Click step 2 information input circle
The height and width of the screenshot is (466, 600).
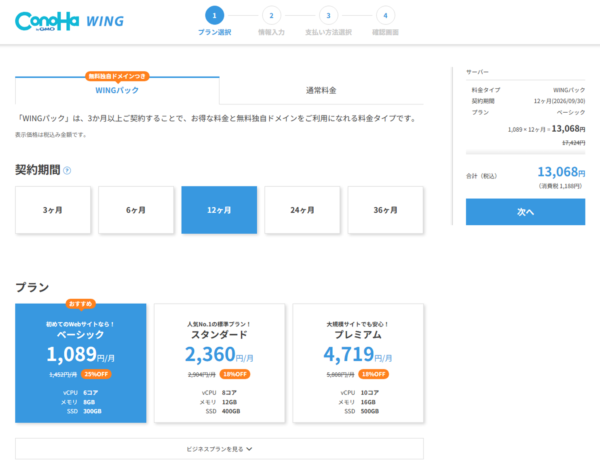pos(271,15)
